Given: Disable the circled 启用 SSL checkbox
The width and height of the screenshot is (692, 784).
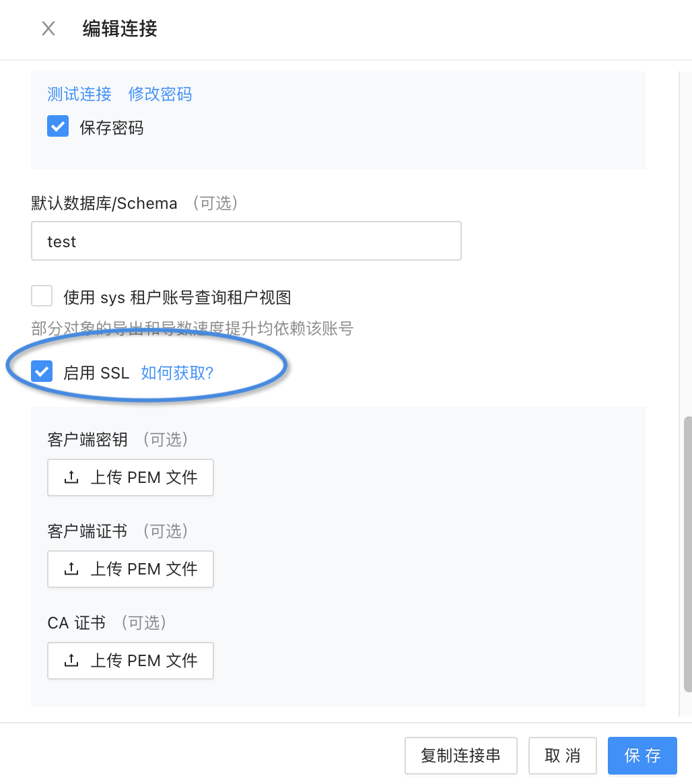Looking at the screenshot, I should [42, 371].
